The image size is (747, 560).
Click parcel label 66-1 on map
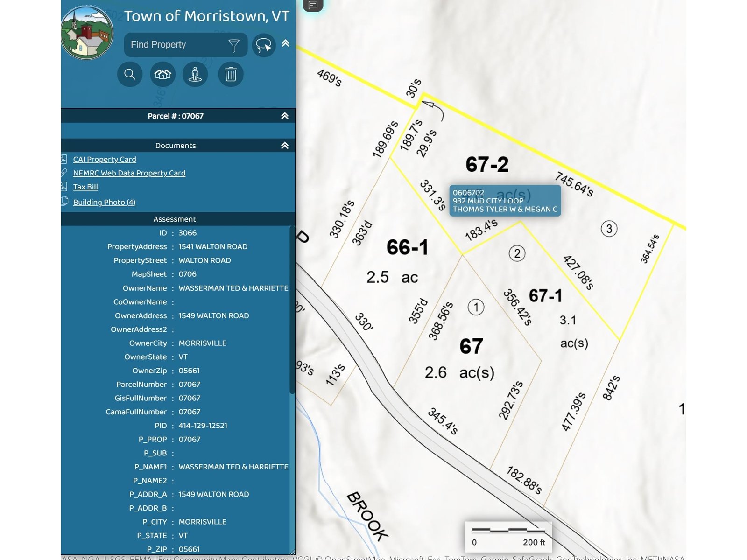(x=407, y=247)
